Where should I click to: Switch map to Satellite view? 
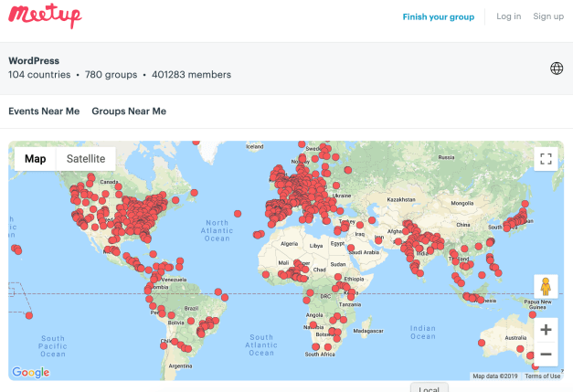point(86,159)
